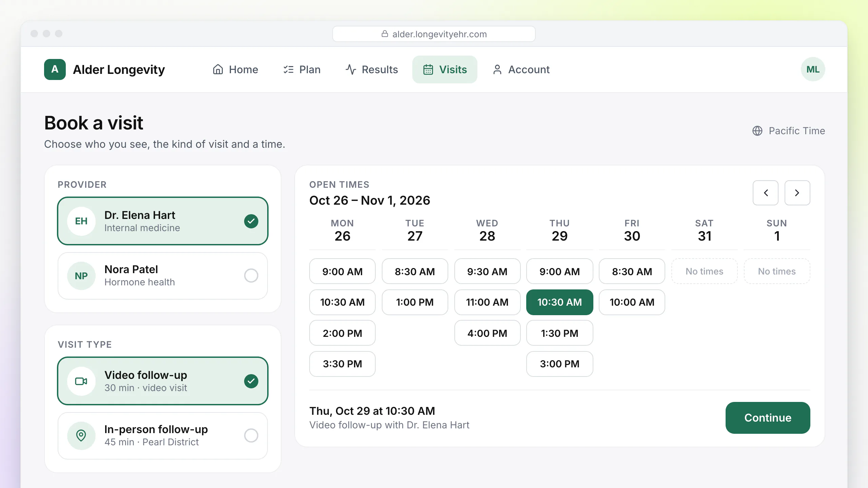Image resolution: width=868 pixels, height=488 pixels.
Task: Click Sunday's No times placeholder
Action: coord(777,271)
